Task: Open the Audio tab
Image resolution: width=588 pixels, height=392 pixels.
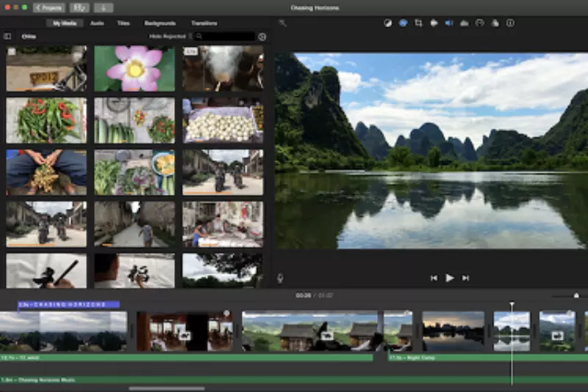Action: (97, 24)
